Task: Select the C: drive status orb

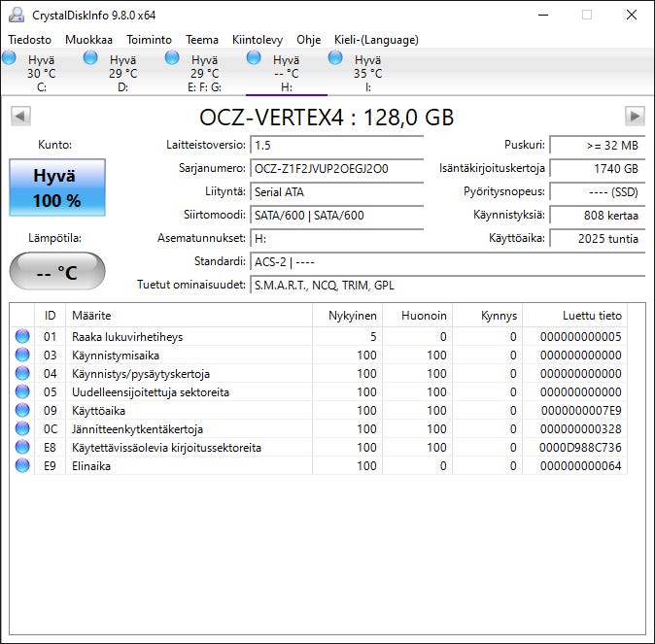Action: pyautogui.click(x=9, y=57)
